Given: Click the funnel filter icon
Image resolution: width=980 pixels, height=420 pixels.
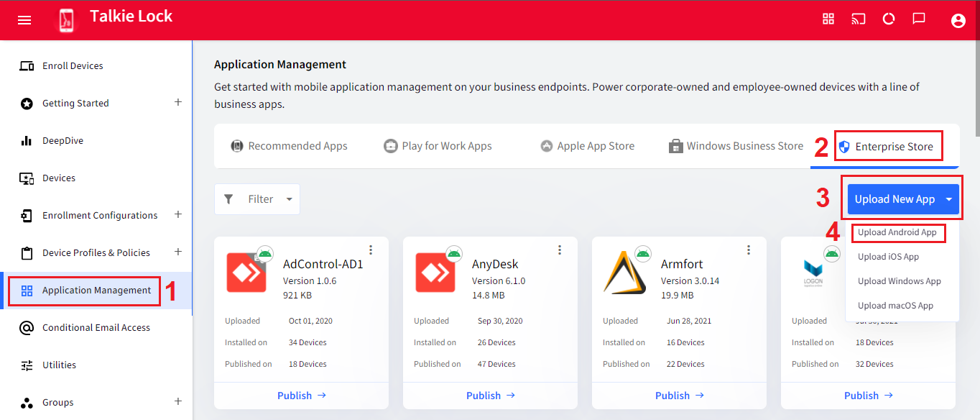Looking at the screenshot, I should (x=228, y=199).
